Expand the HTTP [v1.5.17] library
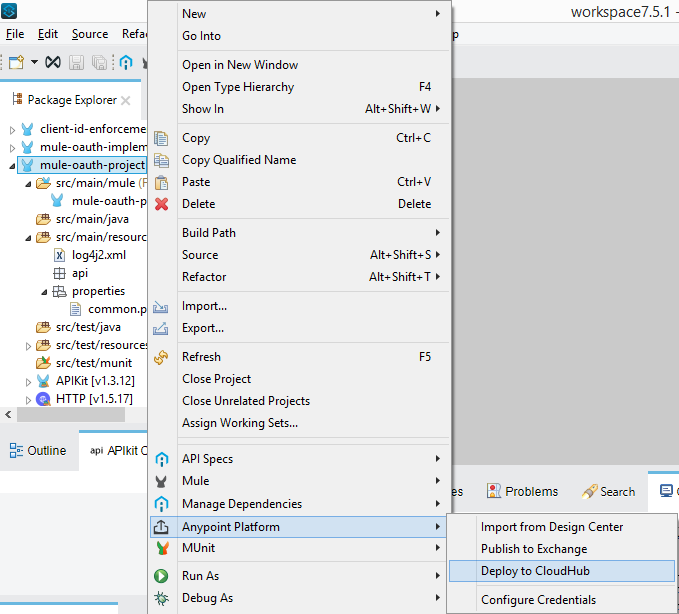The height and width of the screenshot is (614, 679). coord(28,400)
